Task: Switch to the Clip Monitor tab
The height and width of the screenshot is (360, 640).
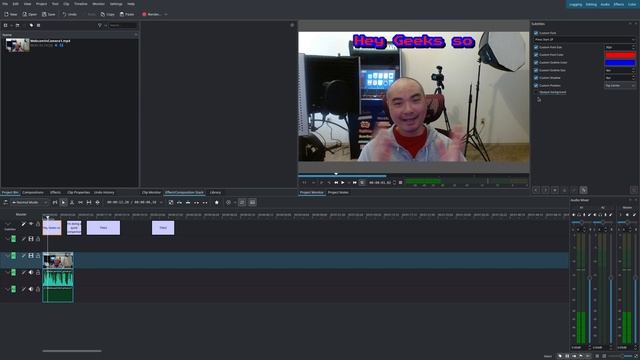Action: point(151,192)
